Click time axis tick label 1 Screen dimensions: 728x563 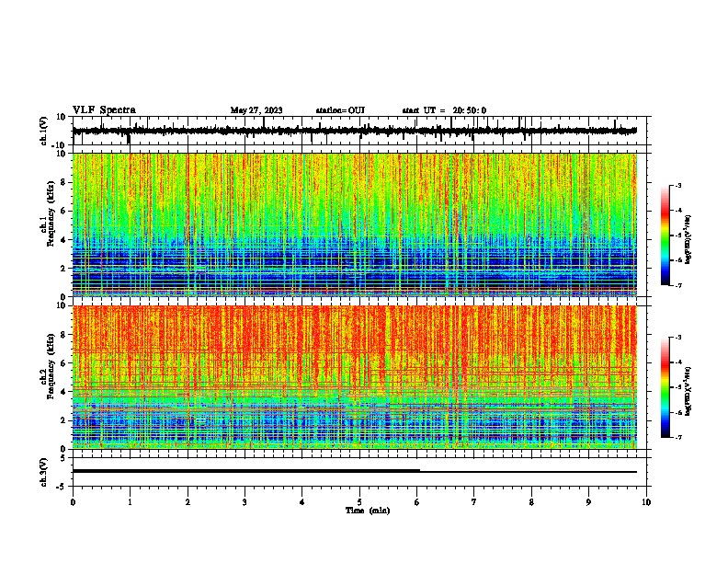click(x=130, y=502)
